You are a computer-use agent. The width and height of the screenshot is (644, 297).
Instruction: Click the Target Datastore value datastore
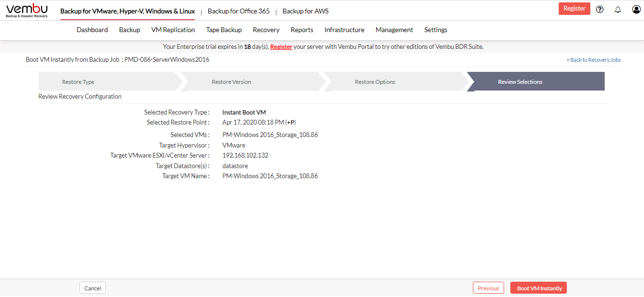[235, 166]
